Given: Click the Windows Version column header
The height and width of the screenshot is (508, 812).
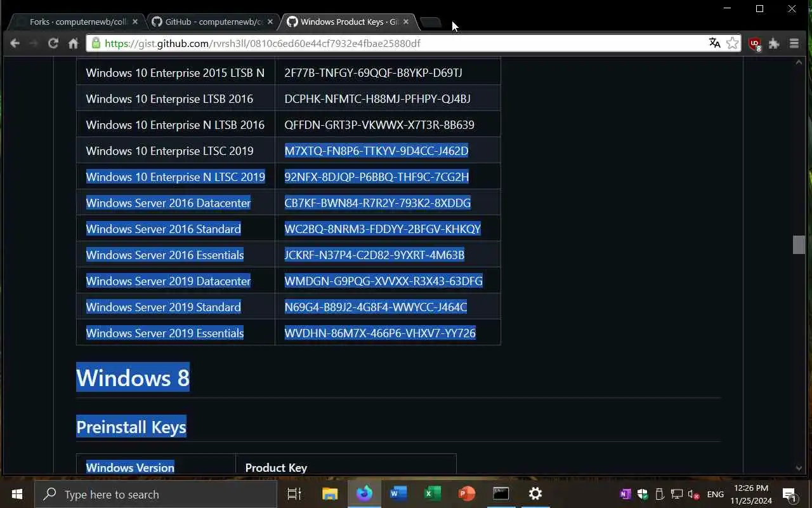Looking at the screenshot, I should pyautogui.click(x=130, y=467).
